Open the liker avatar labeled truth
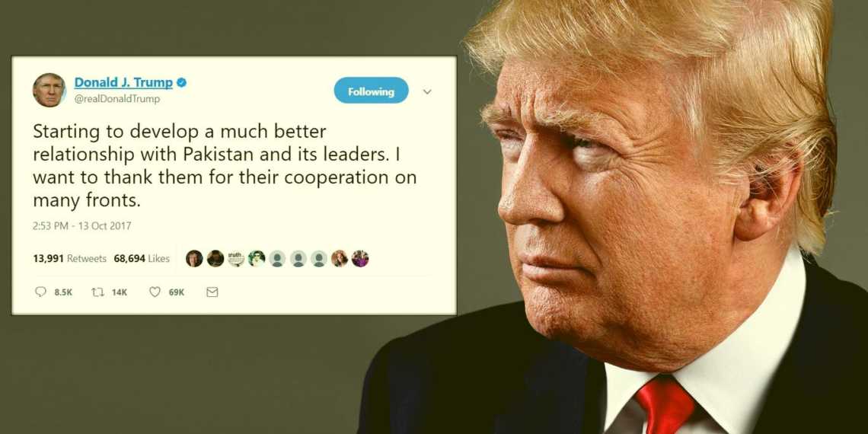 pos(236,259)
